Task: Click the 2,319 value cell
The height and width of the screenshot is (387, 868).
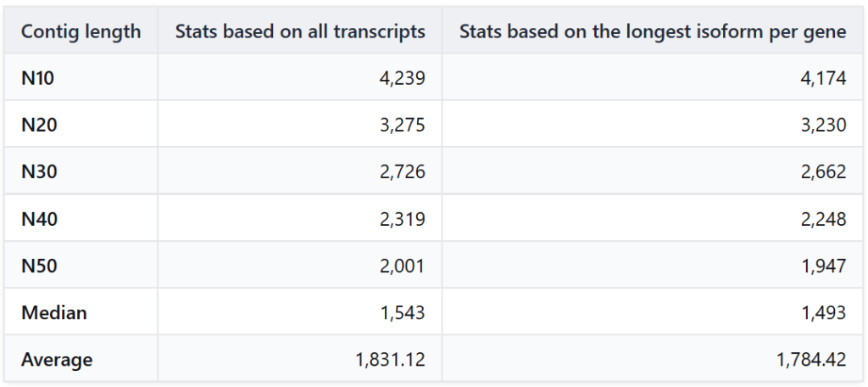Action: pos(402,219)
